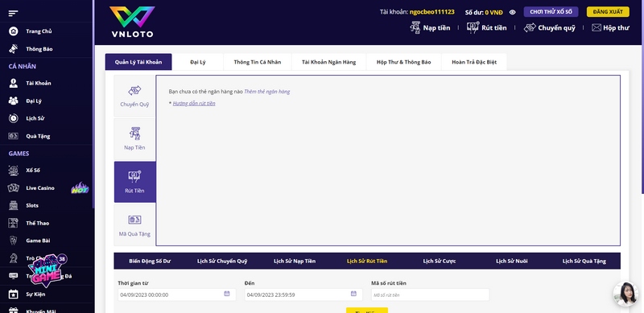
Task: Focus the Mã số rút tiền field
Action: tap(430, 294)
